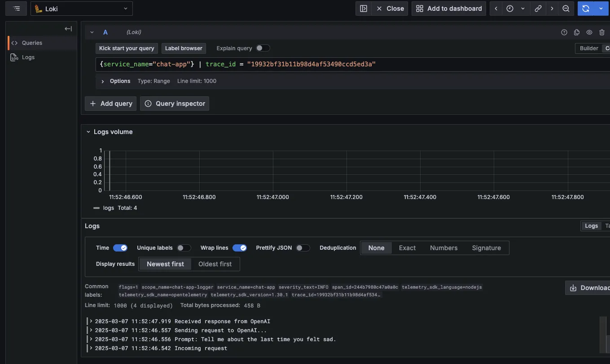Enable the Explain query toggle
Viewport: 610px width, 364px height.
click(x=263, y=48)
